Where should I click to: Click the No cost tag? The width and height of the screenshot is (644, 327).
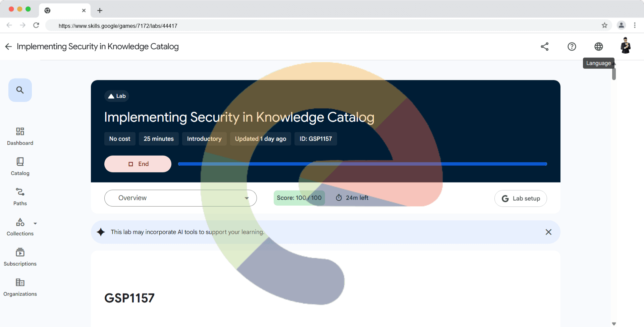pos(120,139)
